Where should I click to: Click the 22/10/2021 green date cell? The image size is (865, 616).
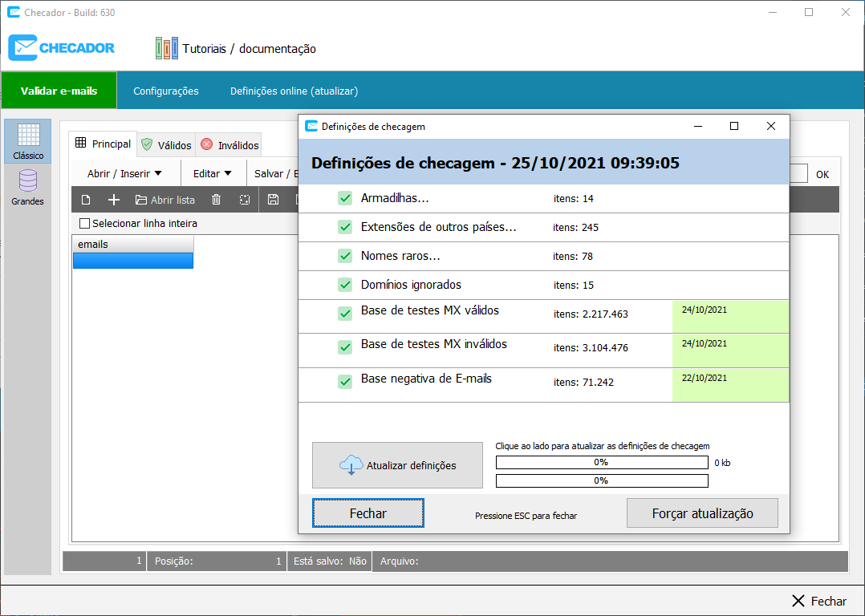pyautogui.click(x=730, y=385)
